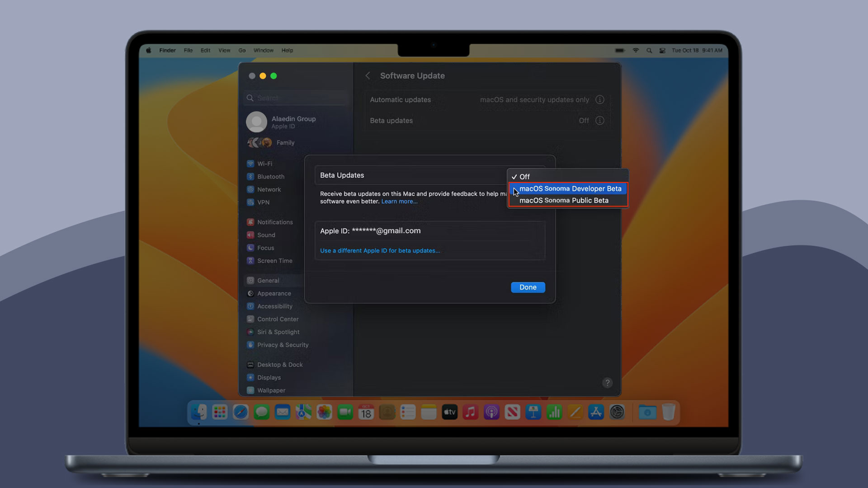Open the View menu
This screenshot has height=488, width=868.
[224, 51]
